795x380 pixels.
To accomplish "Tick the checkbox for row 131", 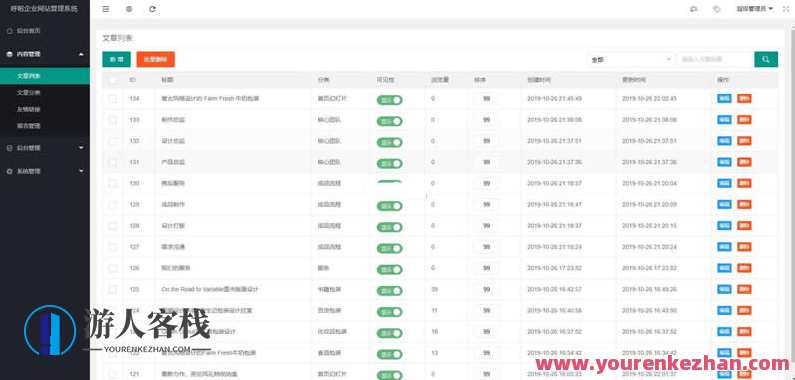I will point(113,162).
